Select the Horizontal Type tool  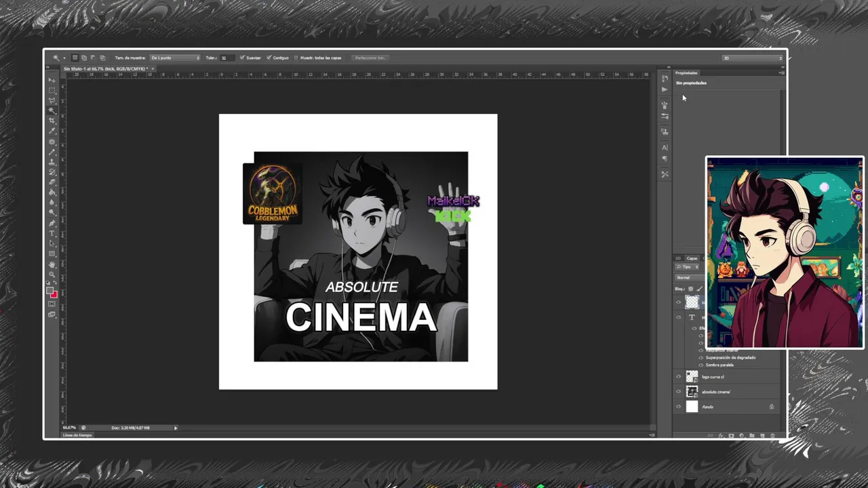[x=52, y=233]
